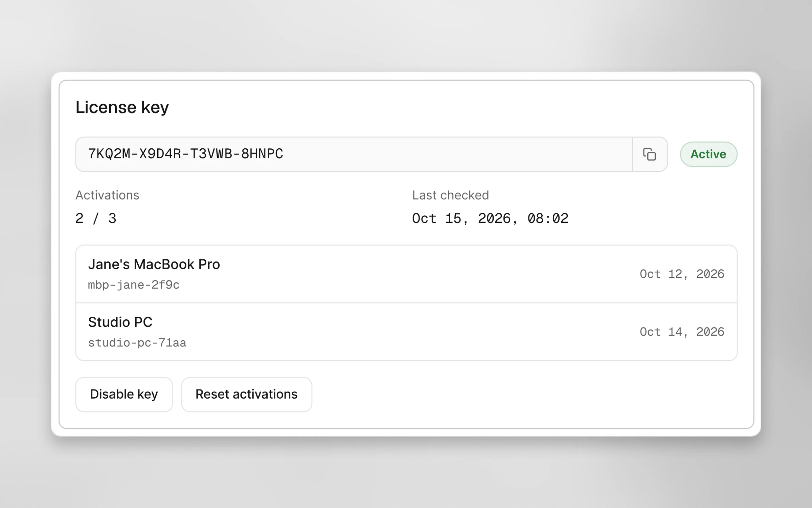Click the Oct 14, 2026 activation date

coord(682,332)
